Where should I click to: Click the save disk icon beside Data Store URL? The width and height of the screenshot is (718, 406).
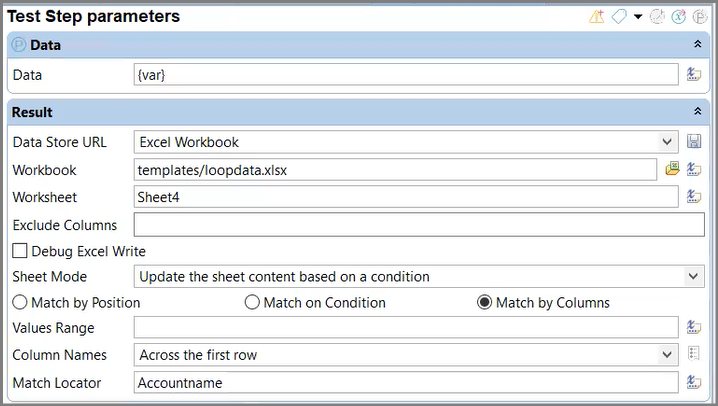694,141
